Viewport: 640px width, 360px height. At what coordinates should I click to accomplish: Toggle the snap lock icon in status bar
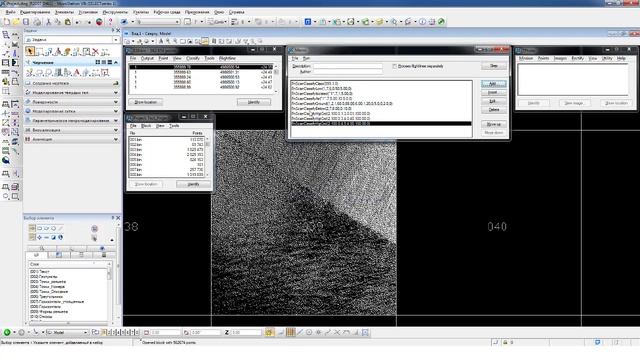tap(505, 342)
